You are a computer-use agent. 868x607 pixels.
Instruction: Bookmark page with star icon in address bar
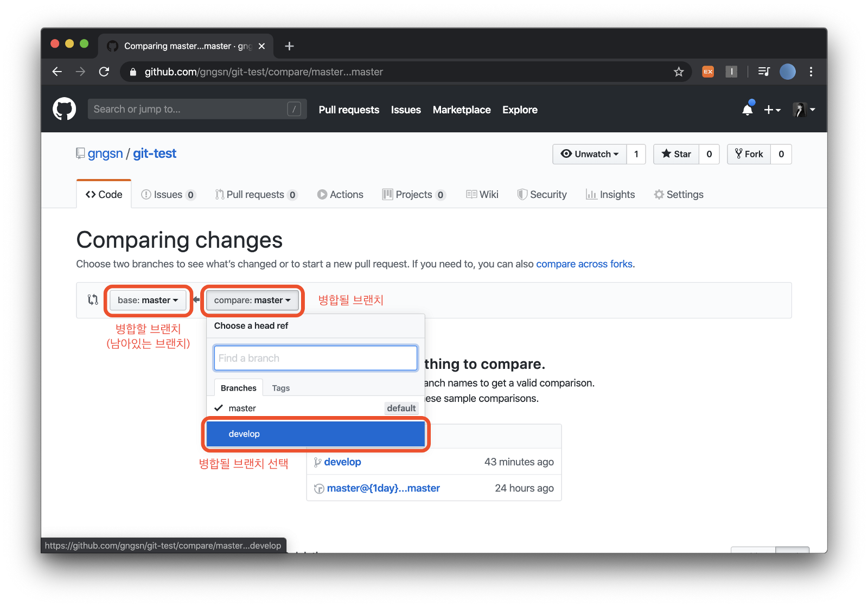point(679,72)
